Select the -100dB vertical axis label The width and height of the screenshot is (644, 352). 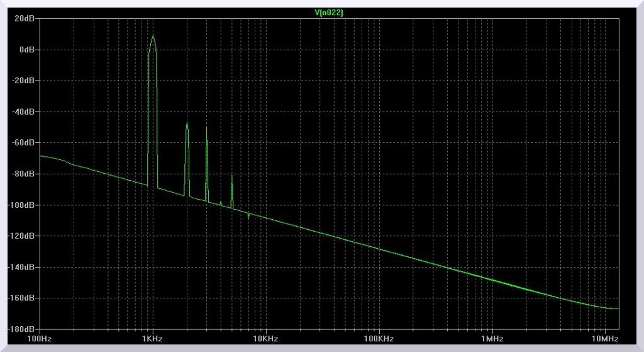[x=21, y=205]
